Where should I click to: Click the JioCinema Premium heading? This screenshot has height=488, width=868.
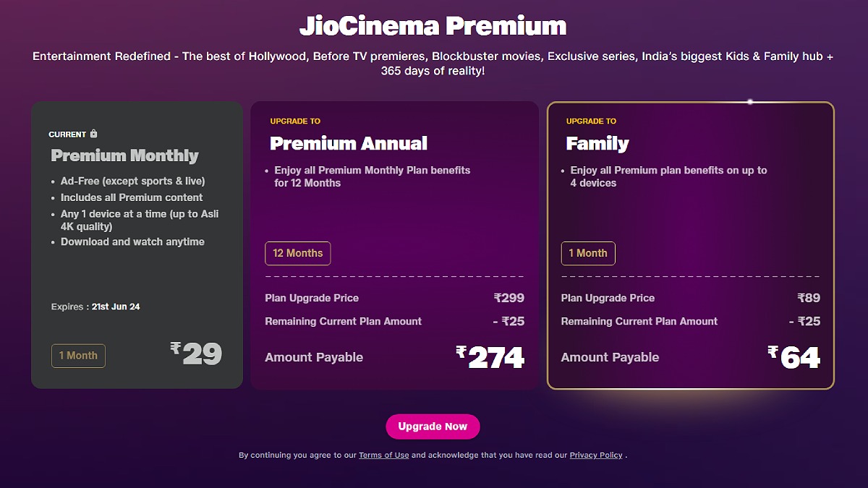[433, 26]
